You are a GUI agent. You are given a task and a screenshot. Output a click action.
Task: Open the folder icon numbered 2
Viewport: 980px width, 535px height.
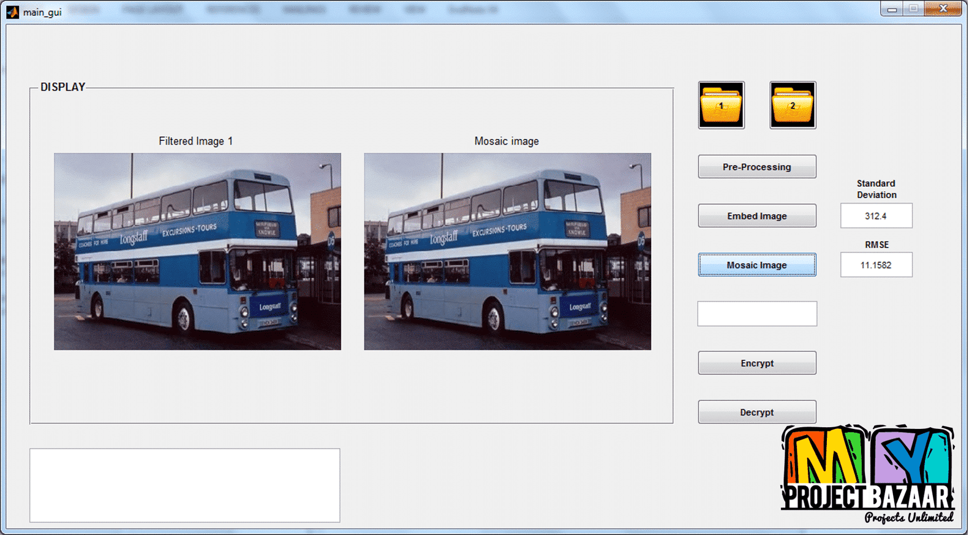pos(793,105)
